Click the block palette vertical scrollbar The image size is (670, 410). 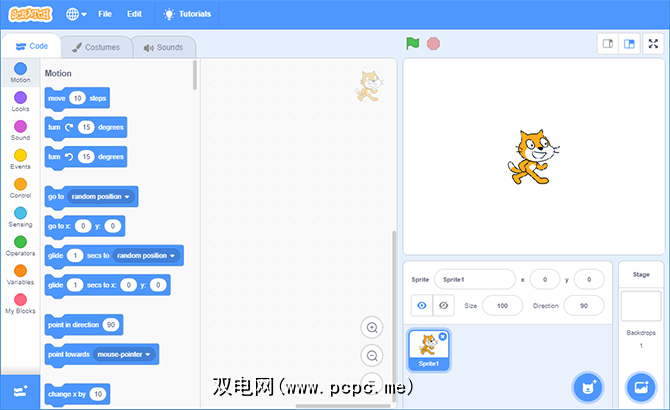(x=195, y=75)
